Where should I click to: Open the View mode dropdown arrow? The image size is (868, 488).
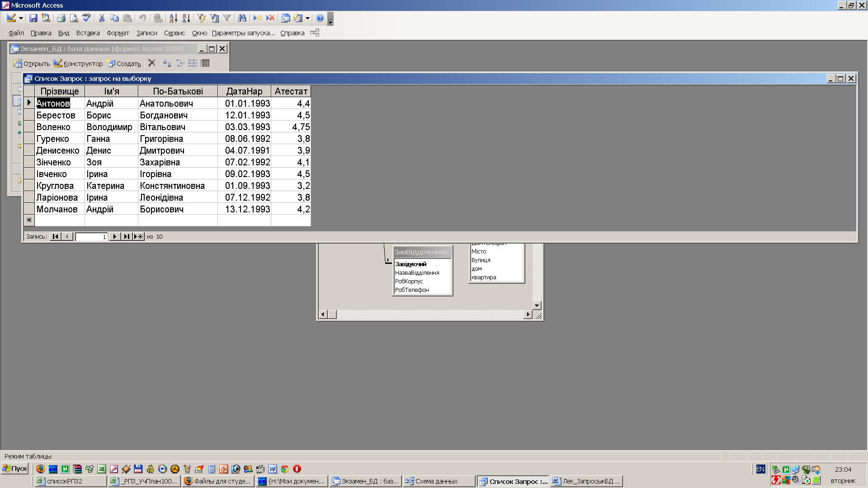click(x=21, y=19)
